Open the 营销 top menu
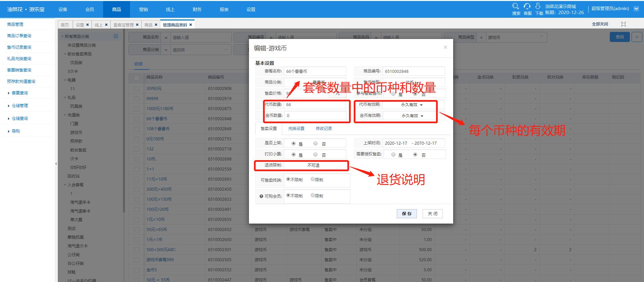 click(143, 9)
